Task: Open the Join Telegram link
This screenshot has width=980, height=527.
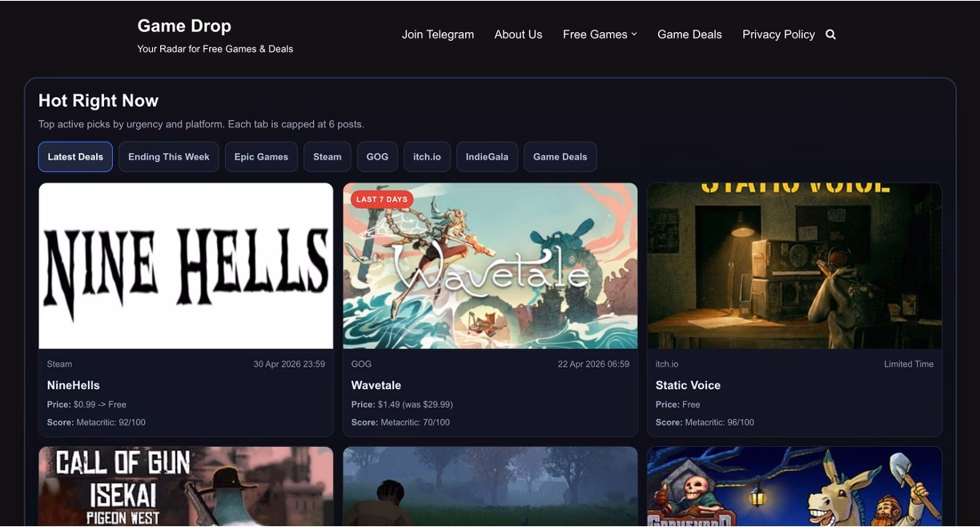Action: [x=438, y=34]
